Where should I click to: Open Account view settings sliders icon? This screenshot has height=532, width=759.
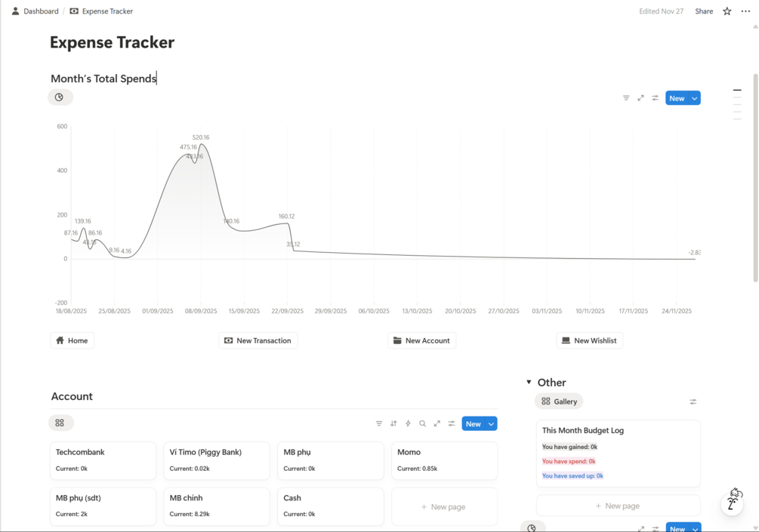(452, 424)
